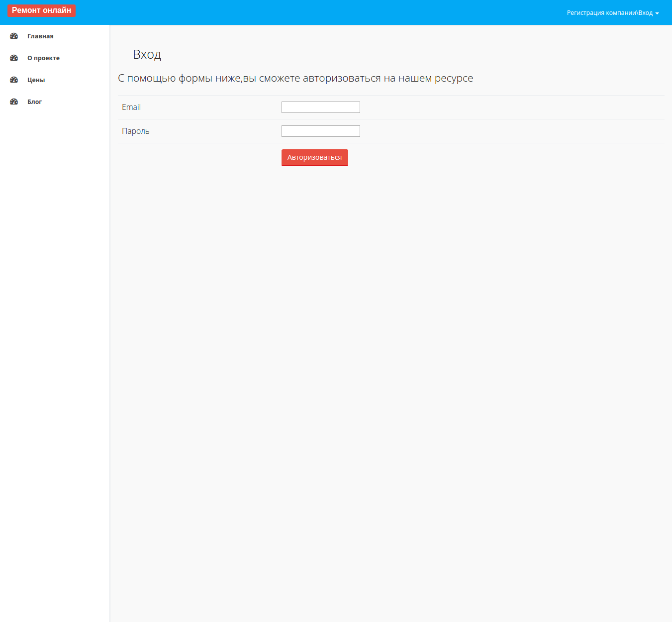This screenshot has height=622, width=672.
Task: Click the Ремонт онлайн logo button
Action: click(x=41, y=10)
